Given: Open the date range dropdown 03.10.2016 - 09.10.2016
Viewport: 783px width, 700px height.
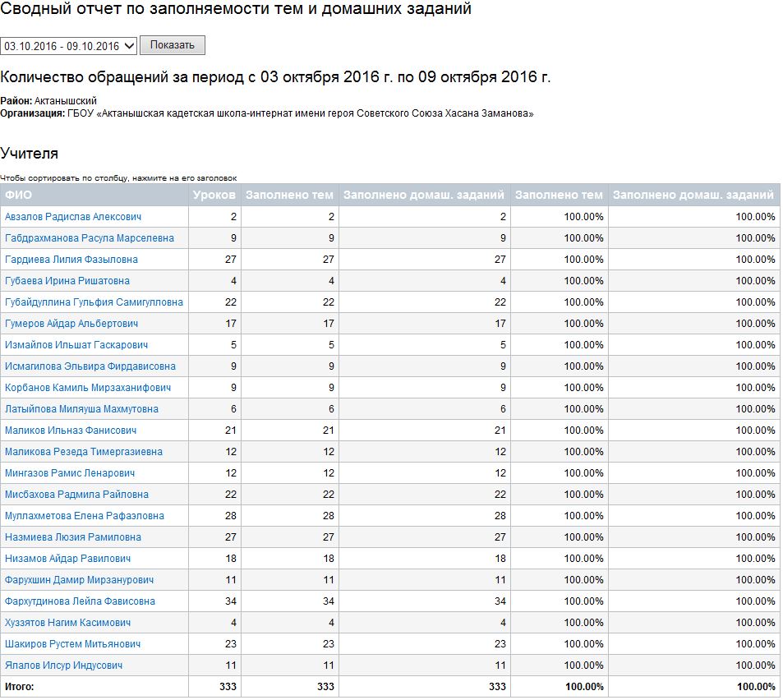Looking at the screenshot, I should click(68, 46).
